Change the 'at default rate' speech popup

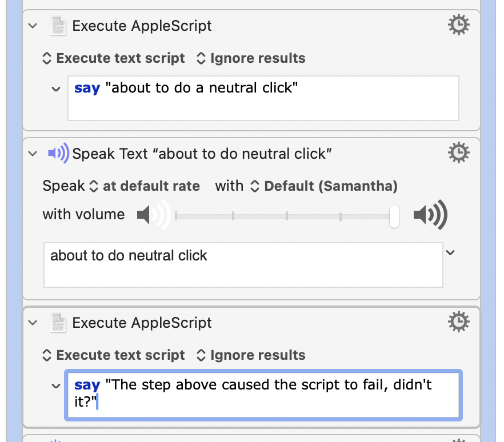pos(145,186)
